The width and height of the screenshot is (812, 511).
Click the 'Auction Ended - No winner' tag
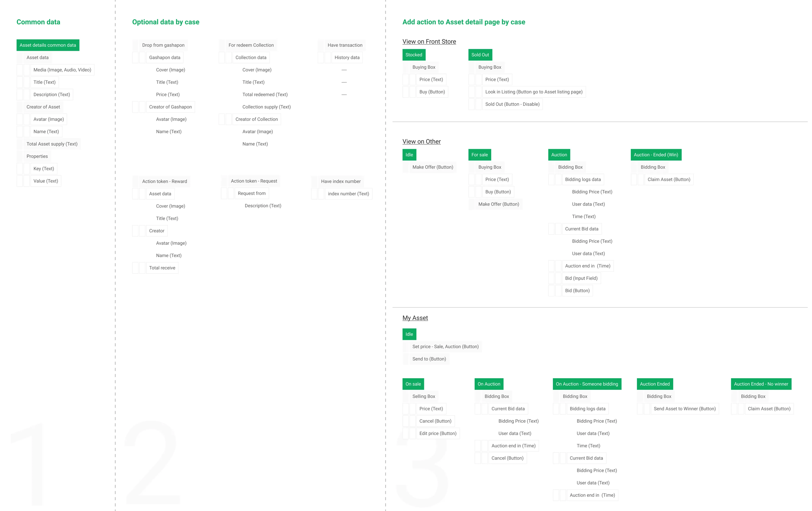761,384
